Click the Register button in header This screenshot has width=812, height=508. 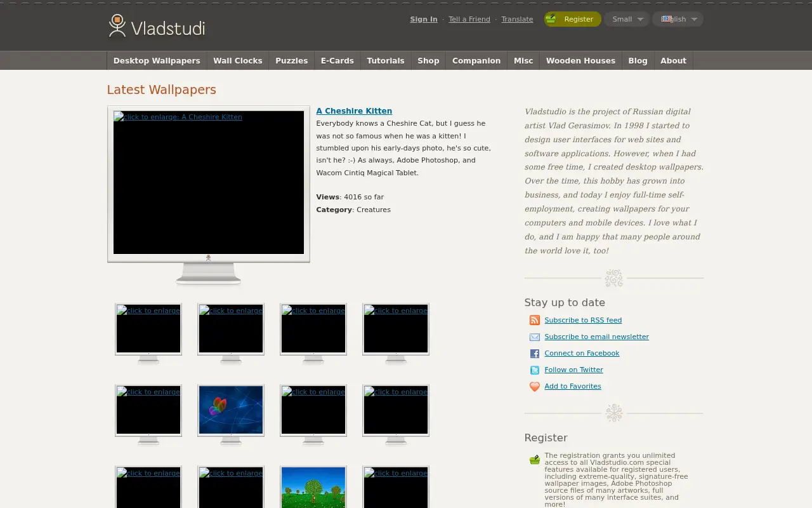click(x=572, y=19)
